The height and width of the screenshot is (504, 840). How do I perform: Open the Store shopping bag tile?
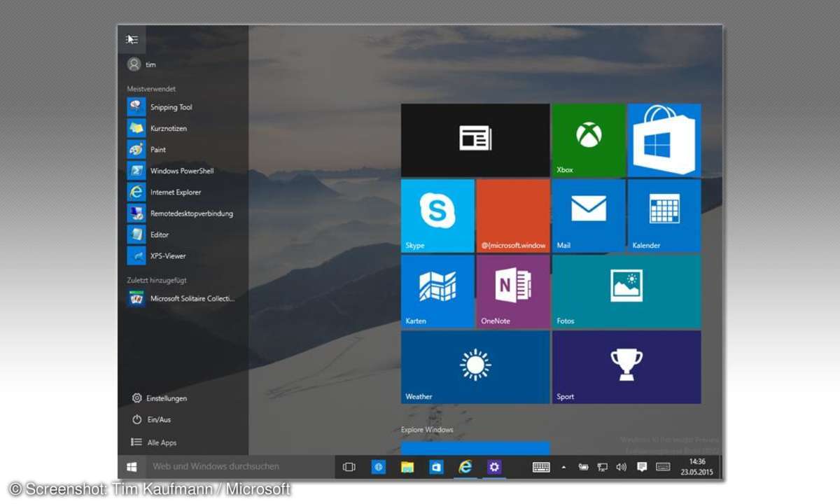click(x=664, y=140)
